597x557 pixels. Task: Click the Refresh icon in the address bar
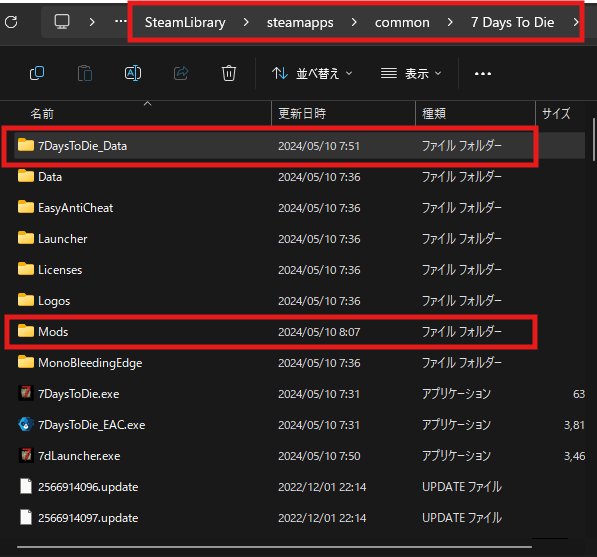[11, 22]
